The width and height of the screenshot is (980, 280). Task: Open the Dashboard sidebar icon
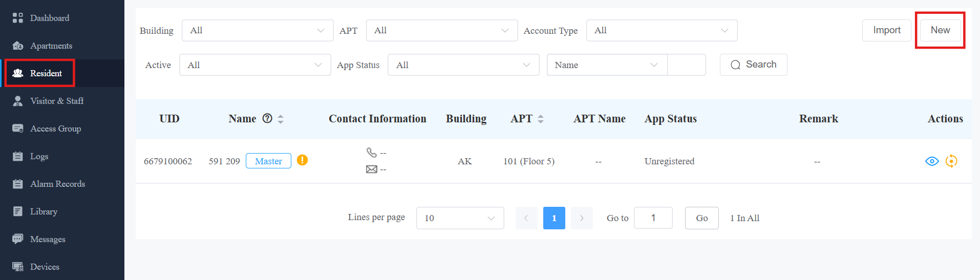(18, 18)
